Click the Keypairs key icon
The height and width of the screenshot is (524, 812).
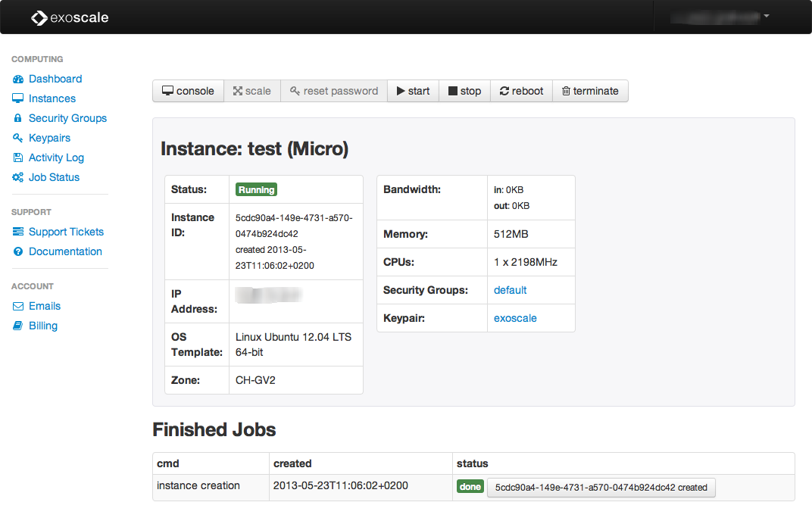pyautogui.click(x=17, y=139)
